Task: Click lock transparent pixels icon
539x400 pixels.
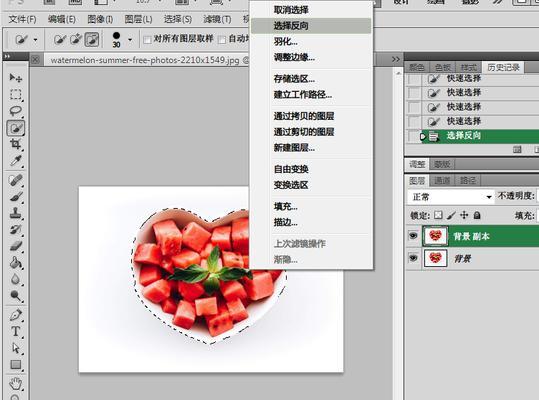Action: (x=438, y=215)
